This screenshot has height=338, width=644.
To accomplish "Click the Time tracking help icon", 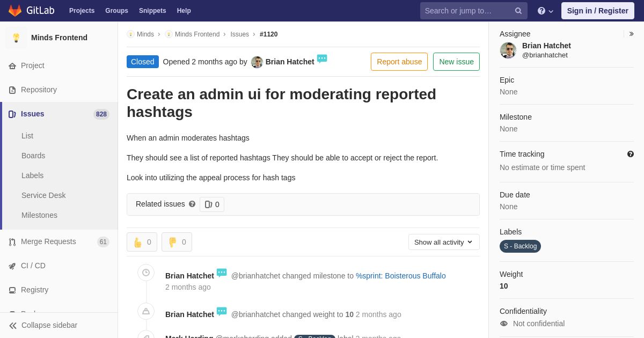I will (x=631, y=154).
